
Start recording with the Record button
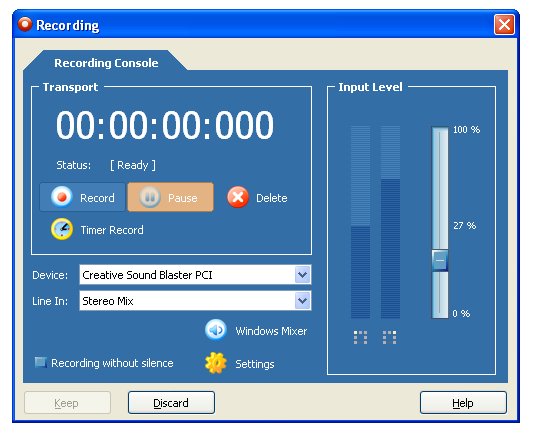[82, 197]
